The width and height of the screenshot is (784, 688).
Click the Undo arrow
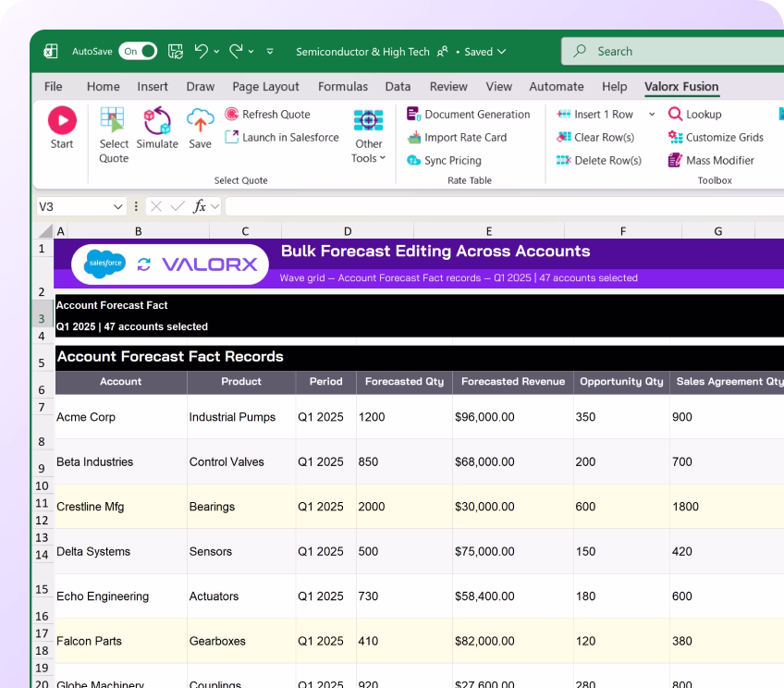(202, 51)
